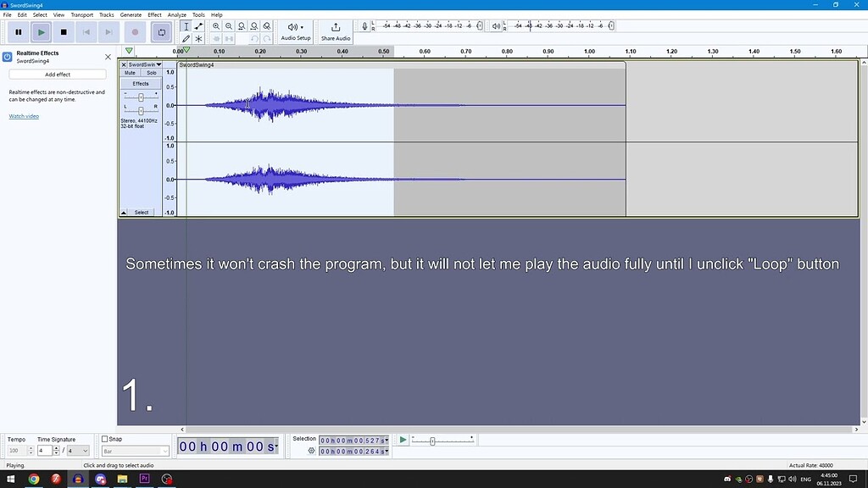The height and width of the screenshot is (488, 868).
Task: Select the Draw pencil tool
Action: [186, 39]
